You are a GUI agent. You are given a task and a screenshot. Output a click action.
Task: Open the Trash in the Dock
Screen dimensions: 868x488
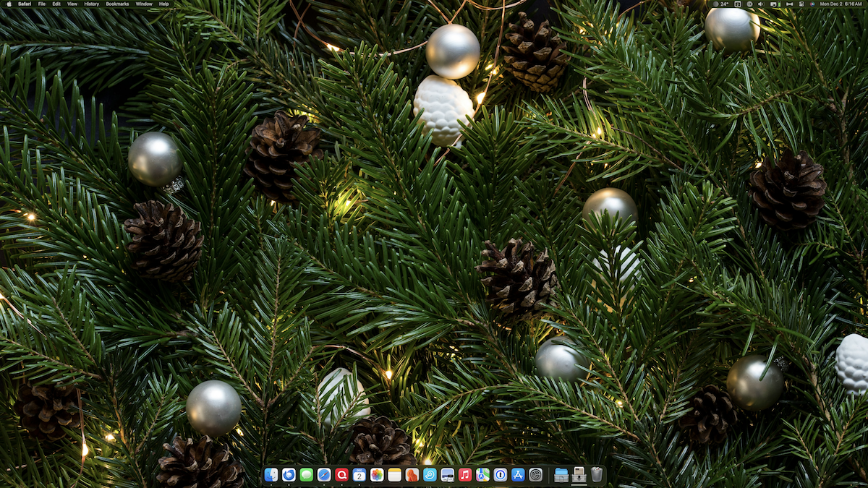tap(596, 475)
